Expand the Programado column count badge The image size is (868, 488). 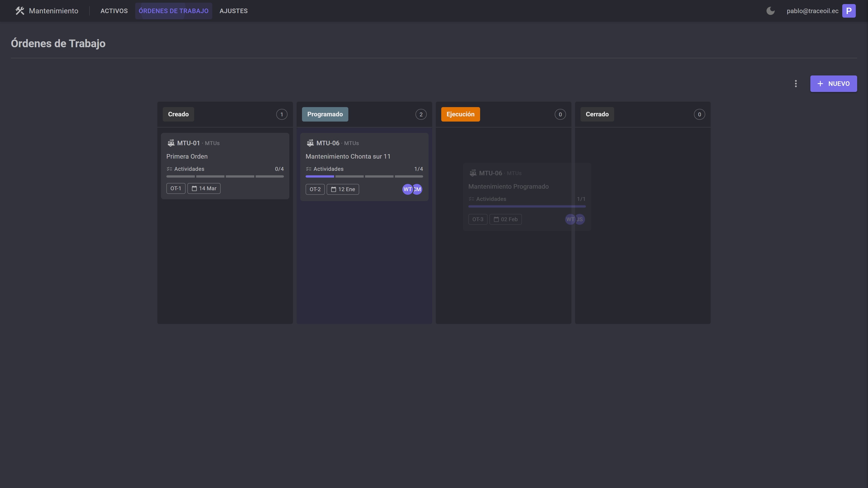click(x=421, y=114)
